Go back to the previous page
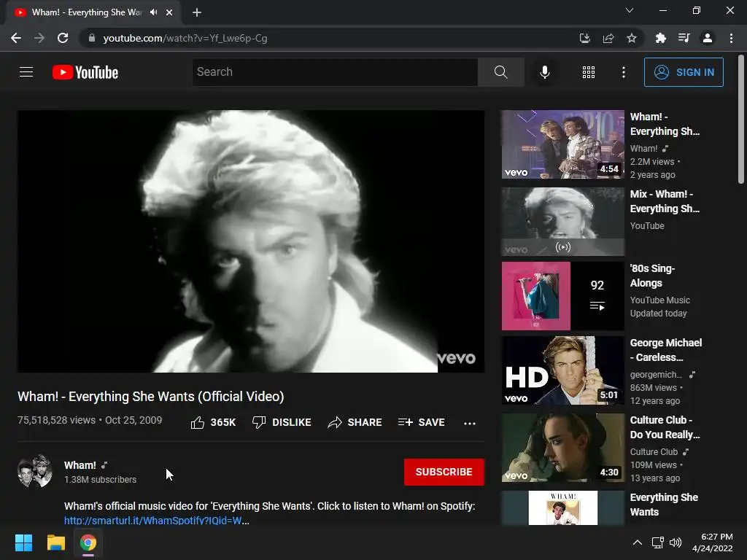 click(16, 38)
